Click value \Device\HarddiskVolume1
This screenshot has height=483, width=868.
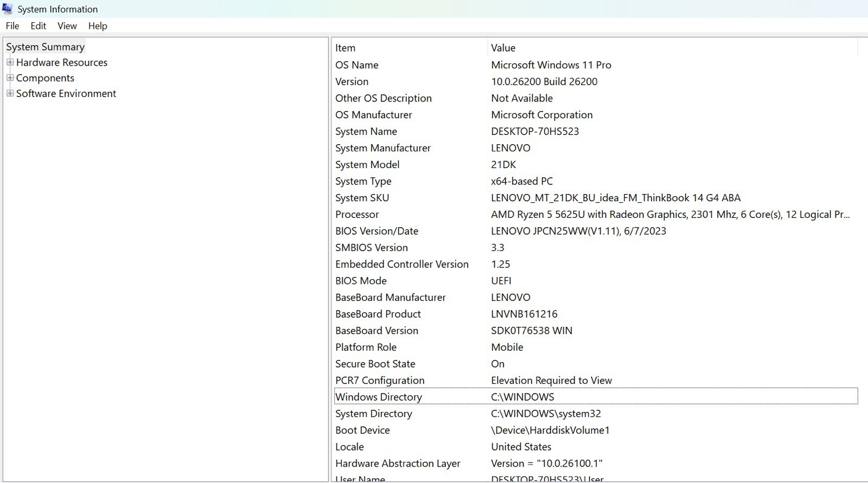[550, 430]
